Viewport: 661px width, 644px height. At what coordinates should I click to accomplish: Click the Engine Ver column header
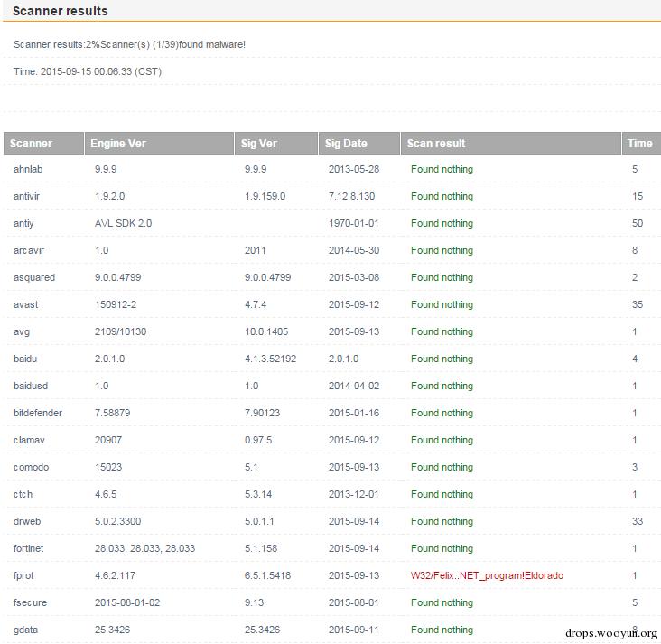click(118, 143)
